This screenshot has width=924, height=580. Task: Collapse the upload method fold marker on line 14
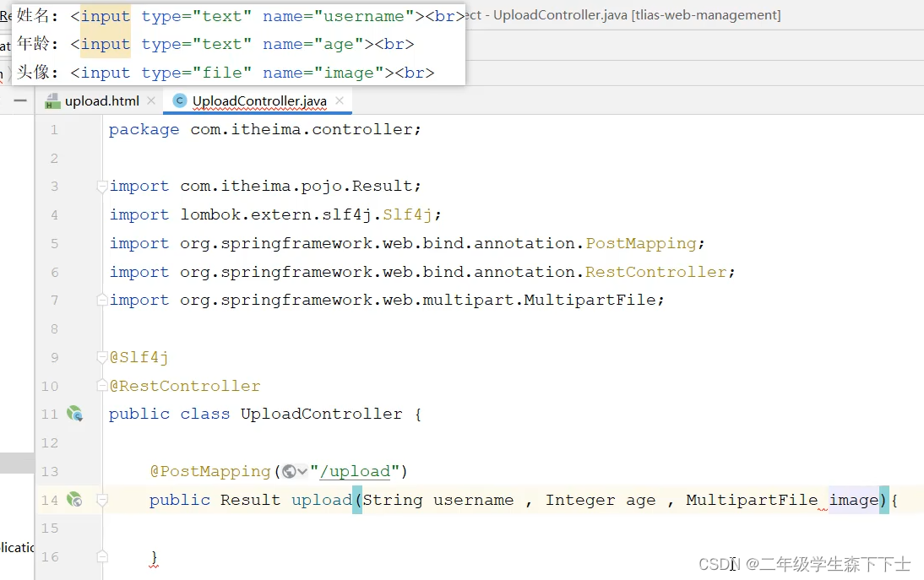click(x=101, y=500)
